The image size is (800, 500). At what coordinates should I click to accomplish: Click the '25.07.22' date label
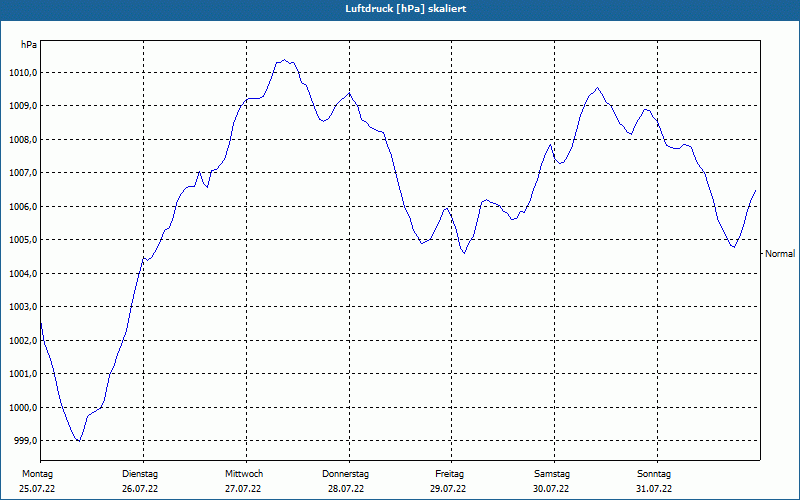(37, 489)
